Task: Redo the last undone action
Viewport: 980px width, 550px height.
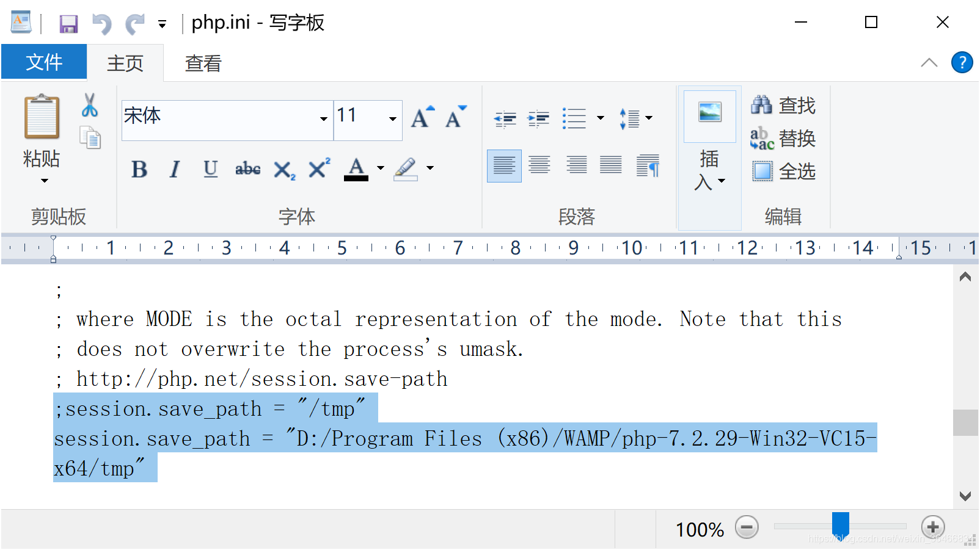Action: pyautogui.click(x=134, y=24)
